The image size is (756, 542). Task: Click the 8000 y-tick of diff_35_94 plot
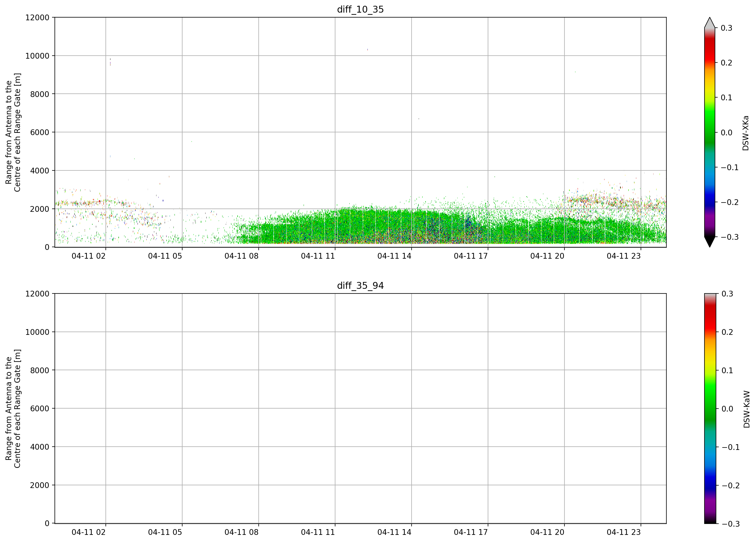pos(40,370)
